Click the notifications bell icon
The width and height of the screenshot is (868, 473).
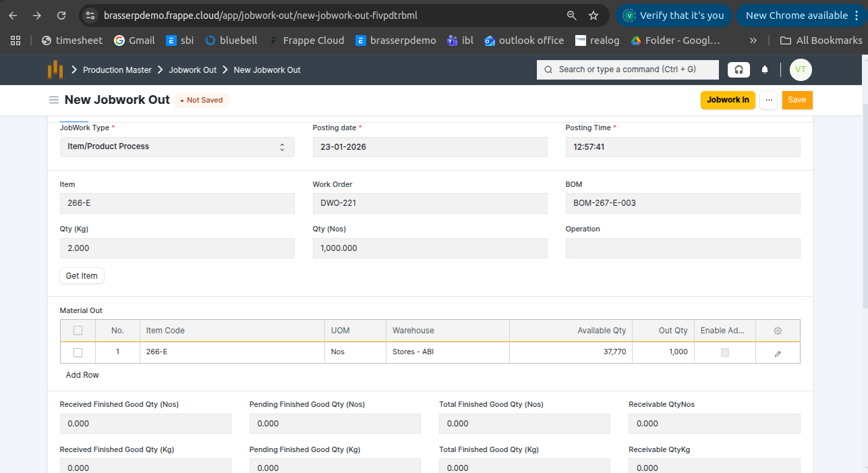tap(765, 69)
